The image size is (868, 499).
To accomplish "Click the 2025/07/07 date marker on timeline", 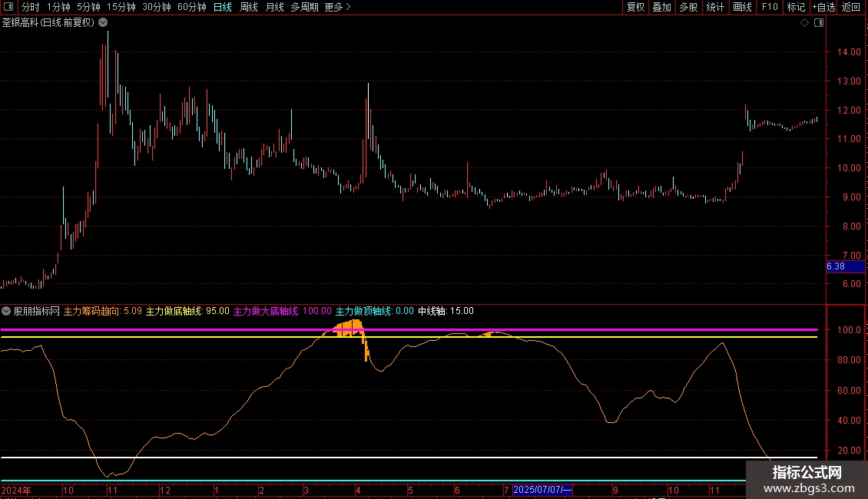I will coord(542,490).
